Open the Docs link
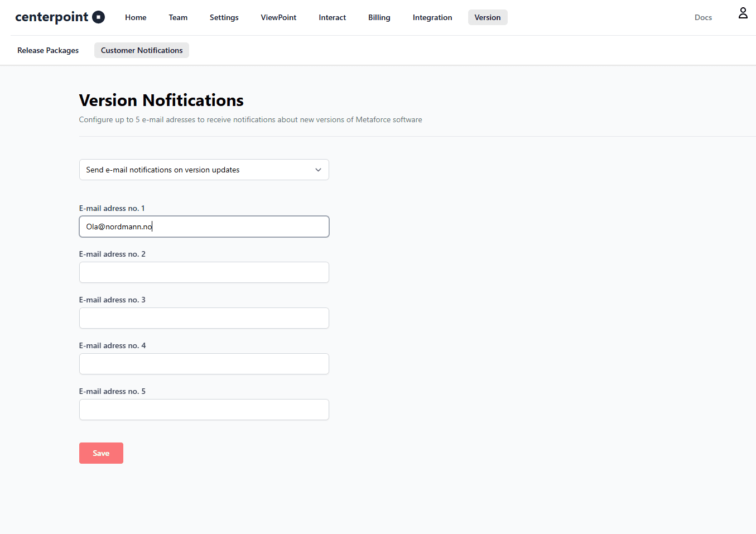 (703, 17)
